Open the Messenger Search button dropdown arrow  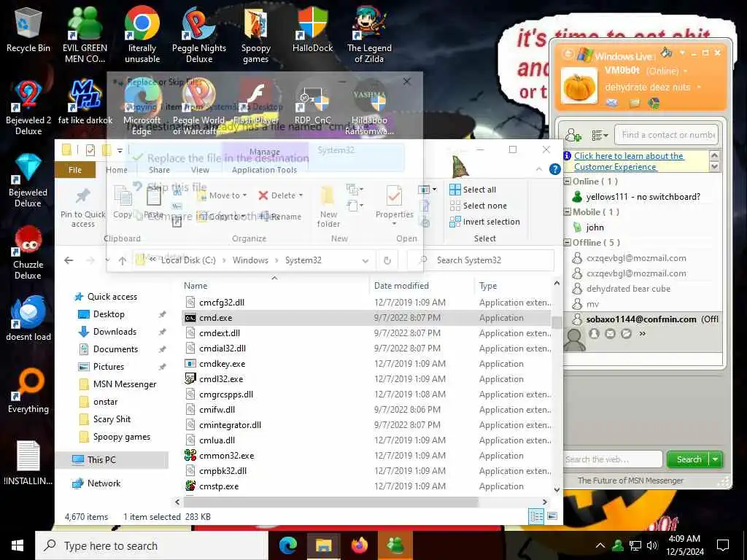click(x=715, y=459)
